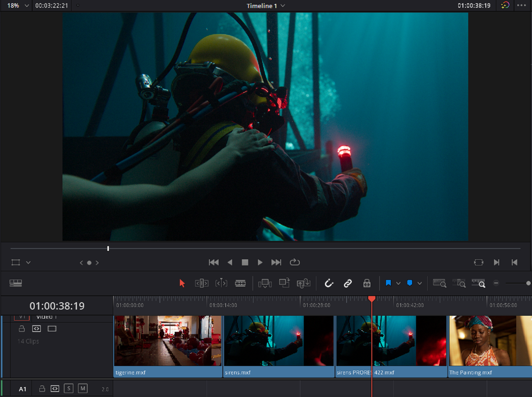
Task: Play the timeline in reverse
Action: (230, 263)
